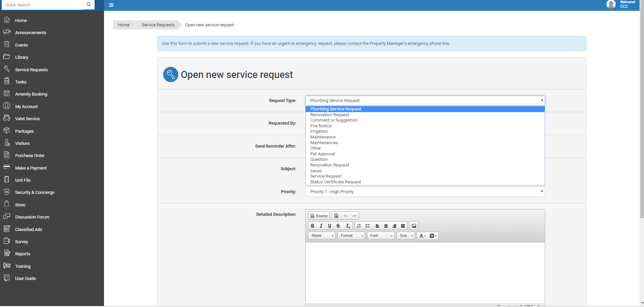644x307 pixels.
Task: Click the Home breadcrumb link
Action: pos(124,25)
